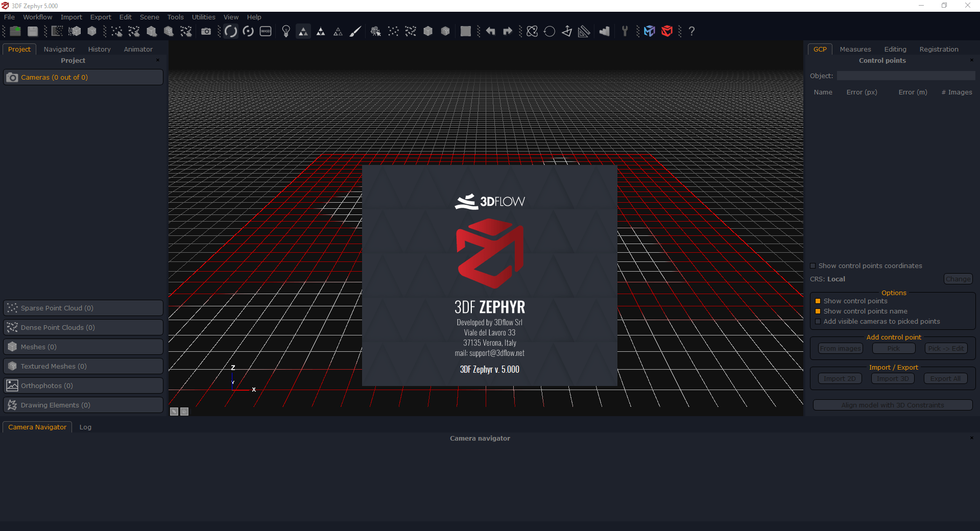This screenshot has height=531, width=980.
Task: Click the atom-shaped orbit icon
Action: click(532, 31)
